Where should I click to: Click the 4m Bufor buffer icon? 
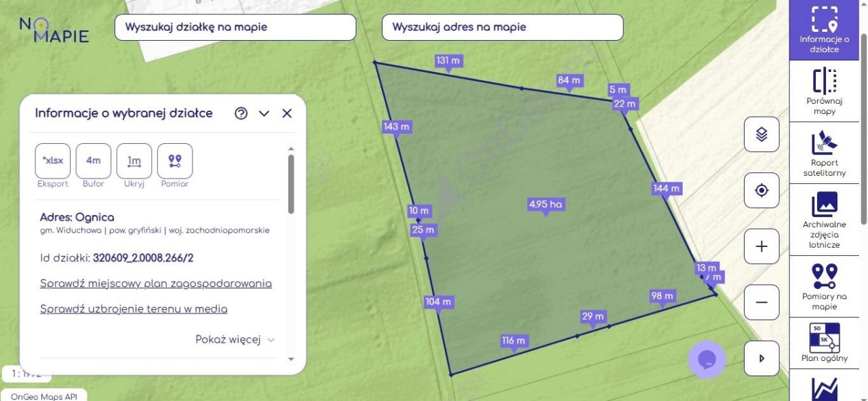tap(94, 161)
